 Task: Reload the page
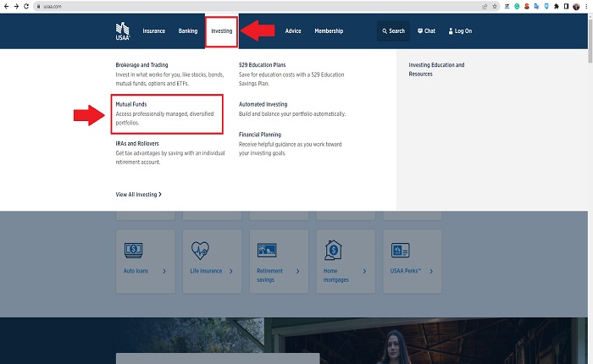coord(26,7)
